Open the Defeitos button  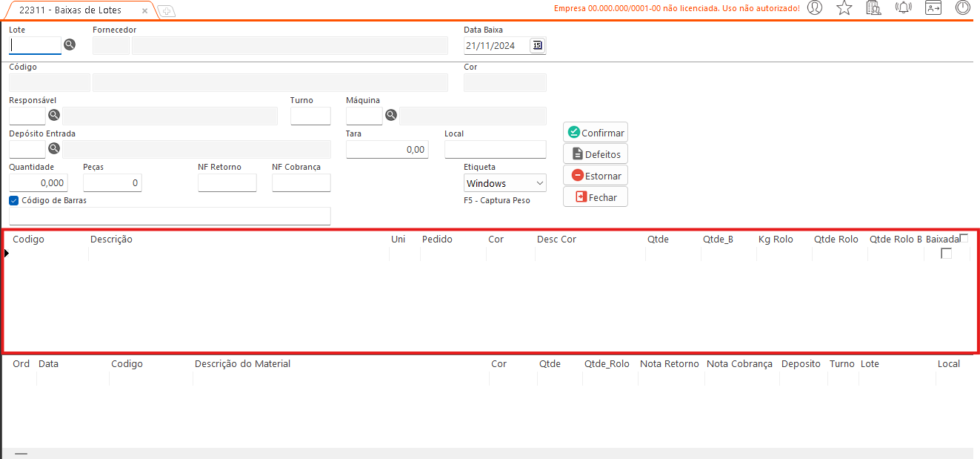point(596,154)
